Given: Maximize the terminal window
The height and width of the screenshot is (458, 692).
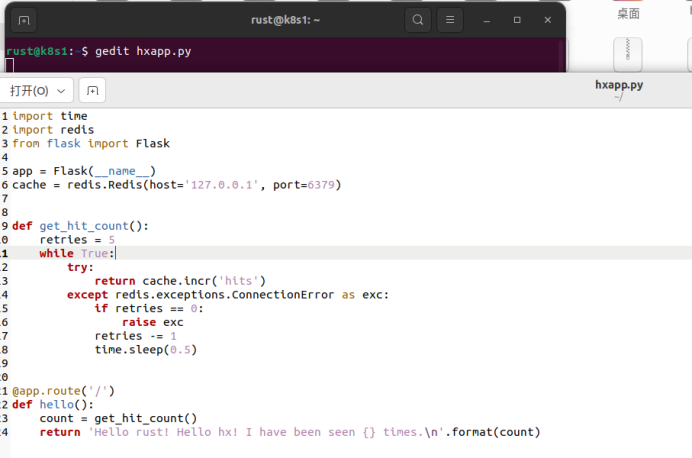Looking at the screenshot, I should (517, 20).
